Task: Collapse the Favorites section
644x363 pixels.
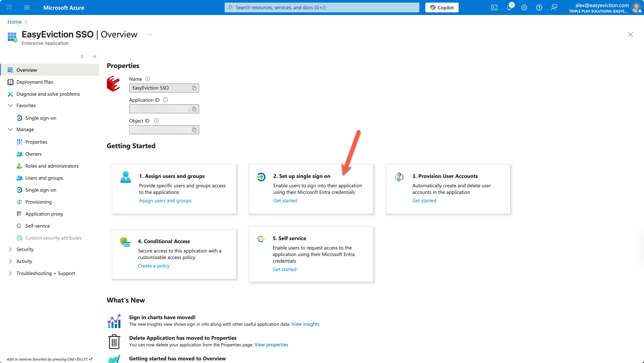Action: point(10,105)
